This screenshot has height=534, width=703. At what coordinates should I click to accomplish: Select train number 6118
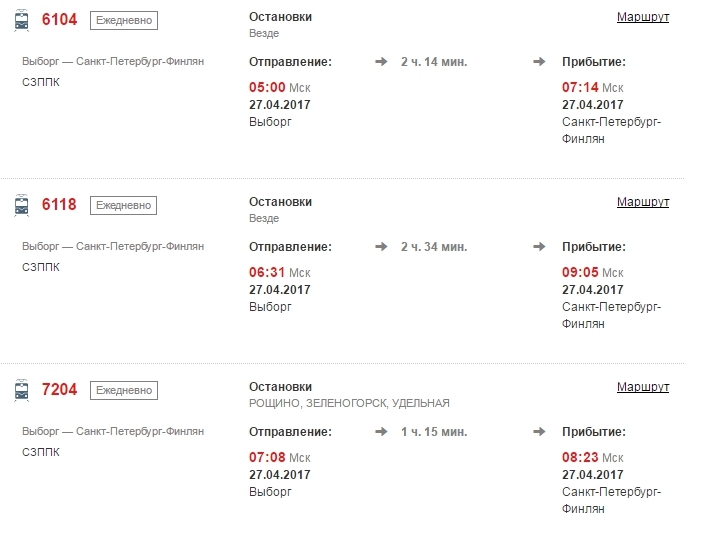(x=59, y=204)
